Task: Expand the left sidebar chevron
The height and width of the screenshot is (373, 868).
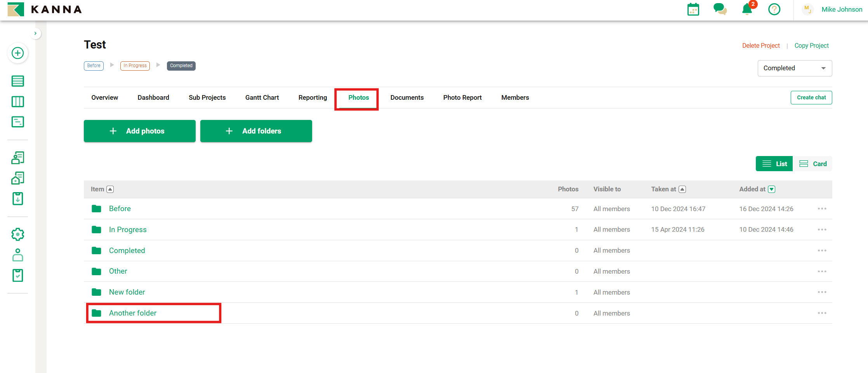Action: tap(35, 33)
